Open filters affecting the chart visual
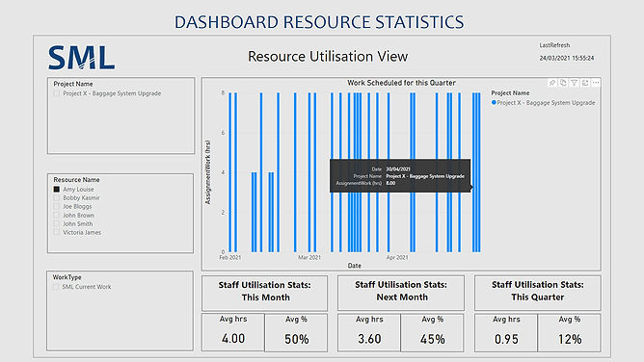Image resolution: width=644 pixels, height=362 pixels. pos(575,83)
